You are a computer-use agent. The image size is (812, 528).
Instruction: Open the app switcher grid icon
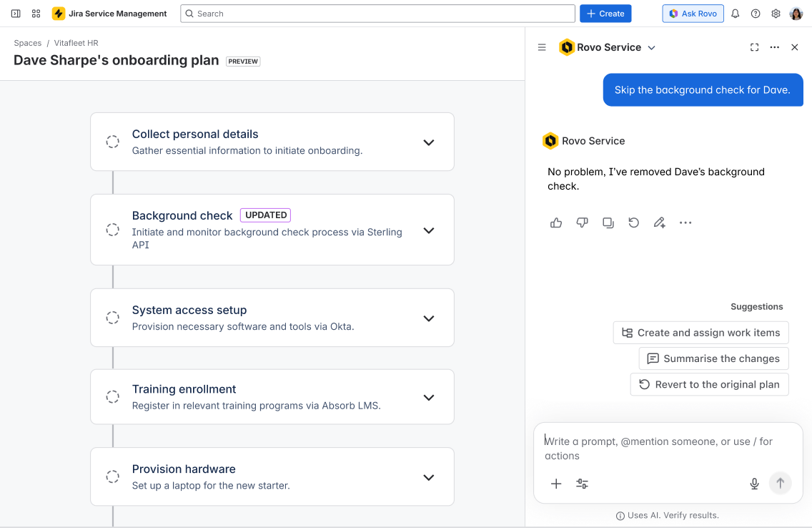point(36,14)
